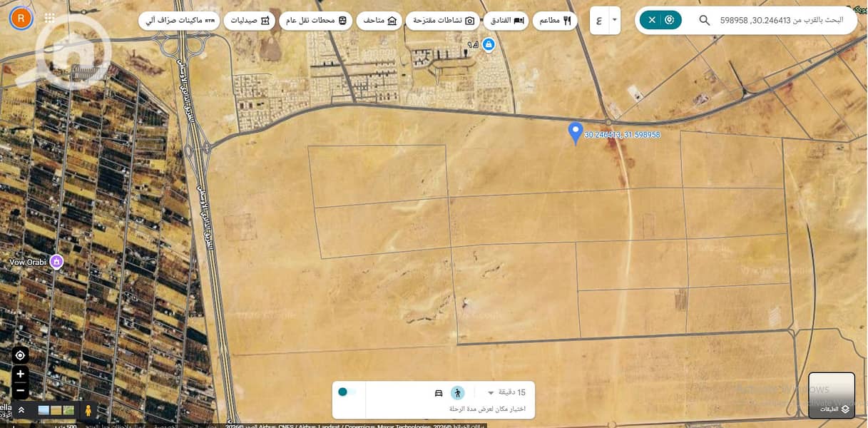868x428 pixels.
Task: Click the 30.246413, 31.598958 coordinates label
Action: pyautogui.click(x=622, y=135)
